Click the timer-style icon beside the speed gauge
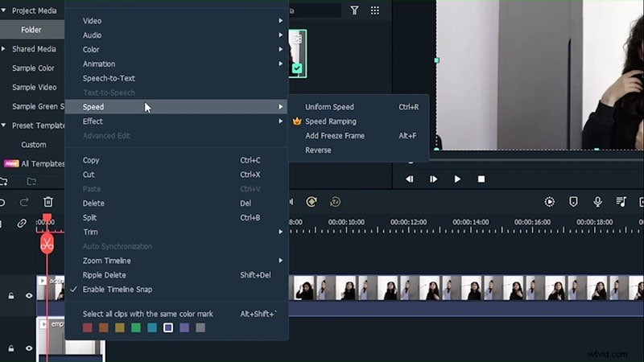Screen dimensions: 644x362 335,202
